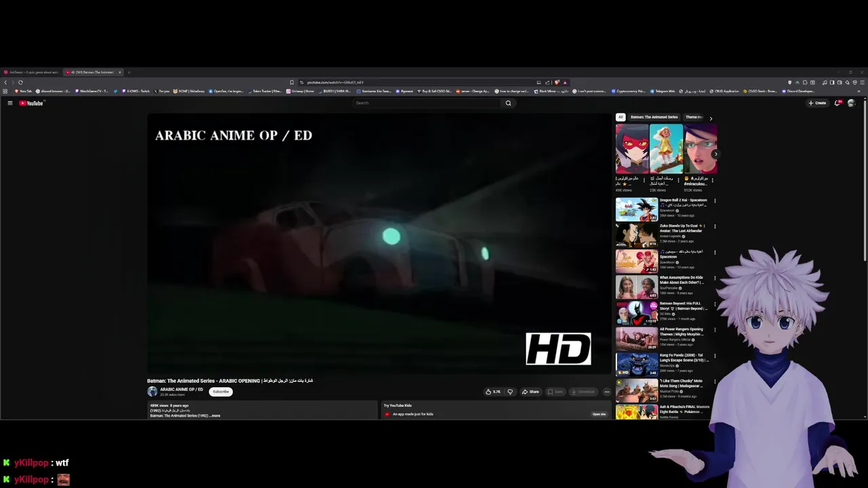
Task: Open the Brave Shields lion icon
Action: point(558,83)
